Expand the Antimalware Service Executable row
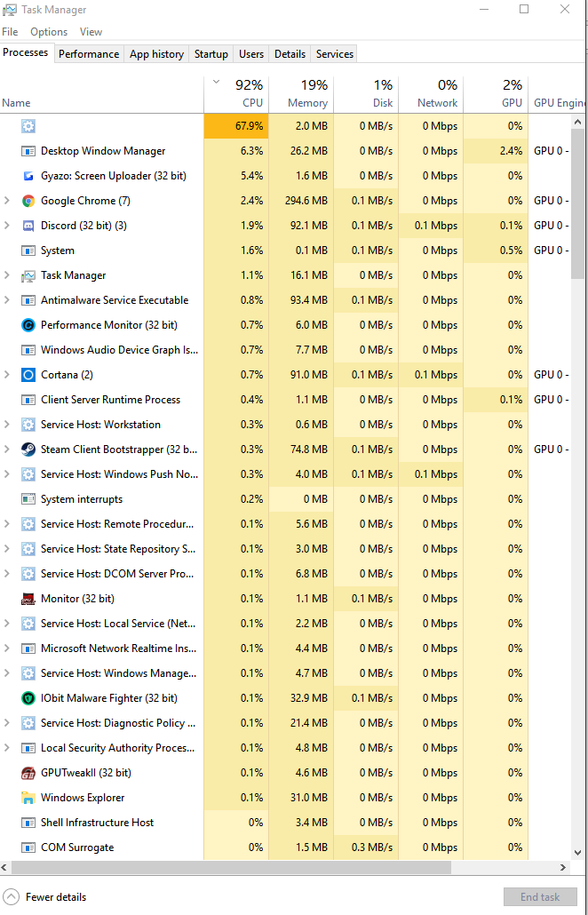This screenshot has height=915, width=588. (7, 300)
